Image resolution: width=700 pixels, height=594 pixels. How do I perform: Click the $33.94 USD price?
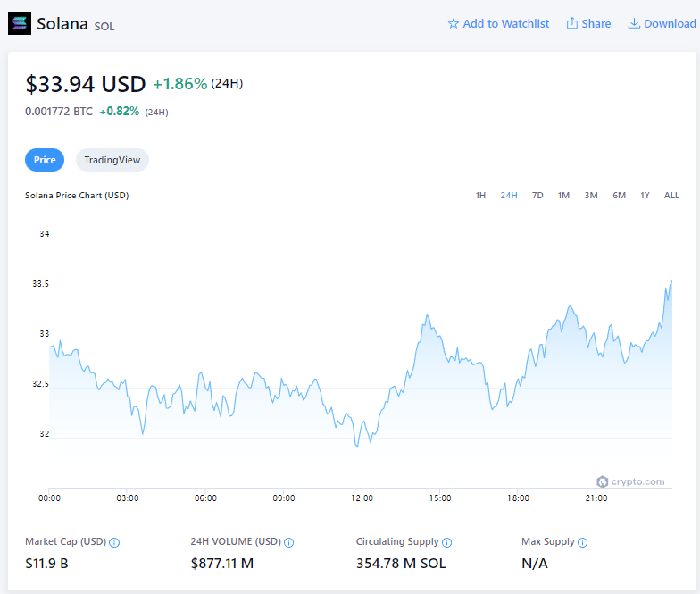86,84
